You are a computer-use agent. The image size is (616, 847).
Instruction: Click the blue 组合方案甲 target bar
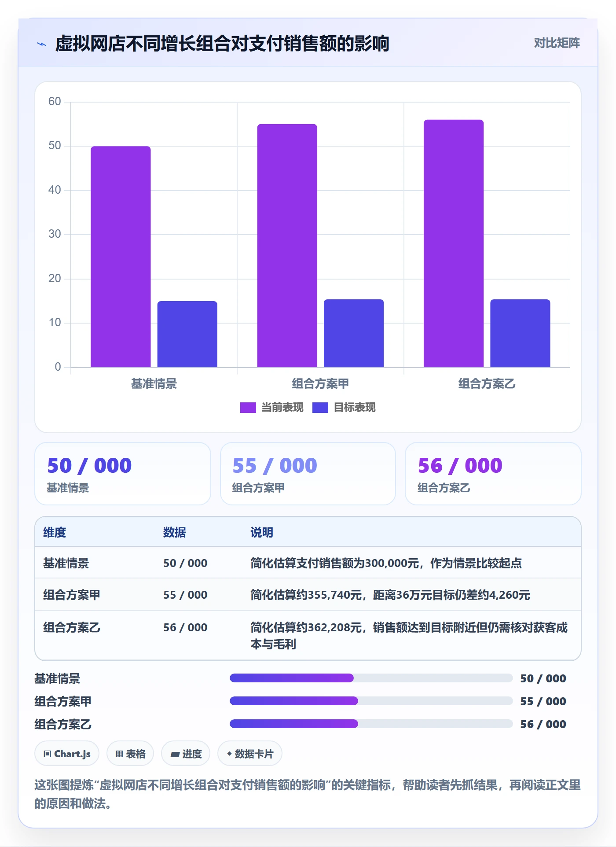[x=354, y=333]
